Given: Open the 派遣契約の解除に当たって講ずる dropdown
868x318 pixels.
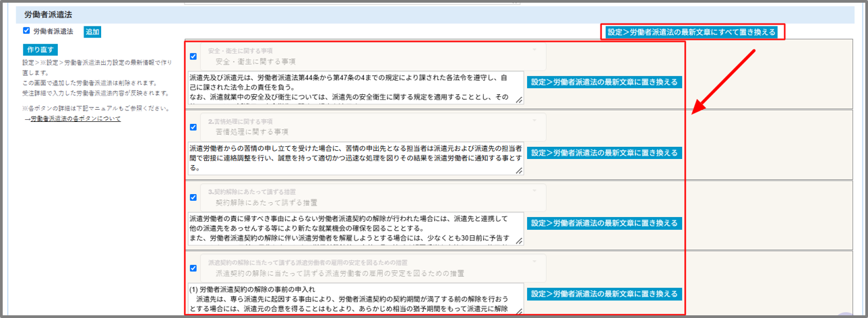Looking at the screenshot, I should click(372, 267).
